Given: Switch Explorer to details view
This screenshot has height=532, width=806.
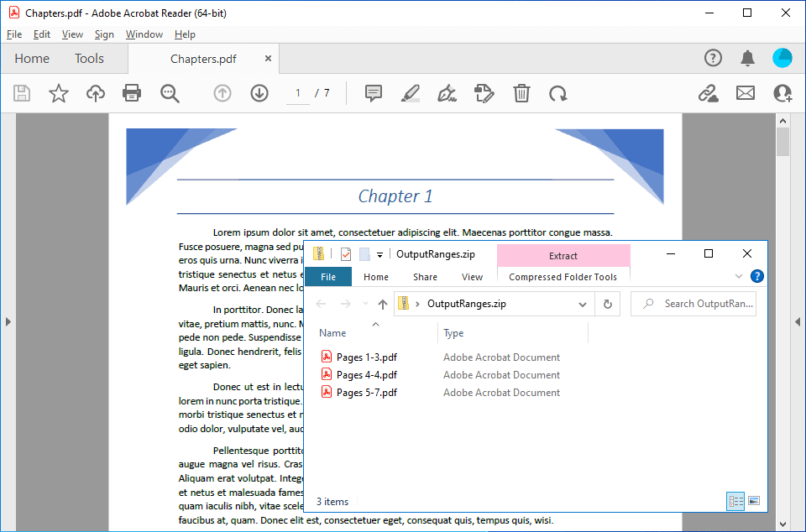Looking at the screenshot, I should 736,501.
